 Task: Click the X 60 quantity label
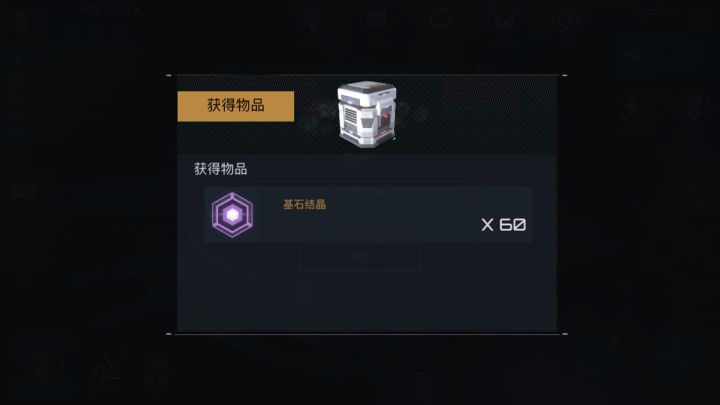click(503, 225)
